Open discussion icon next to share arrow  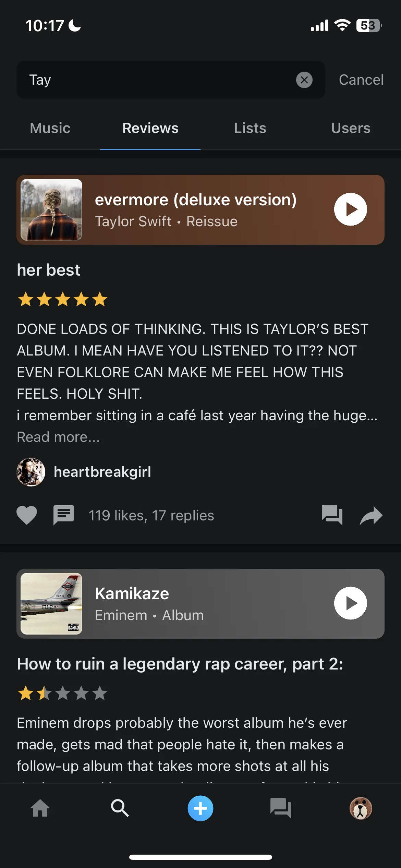pos(332,515)
